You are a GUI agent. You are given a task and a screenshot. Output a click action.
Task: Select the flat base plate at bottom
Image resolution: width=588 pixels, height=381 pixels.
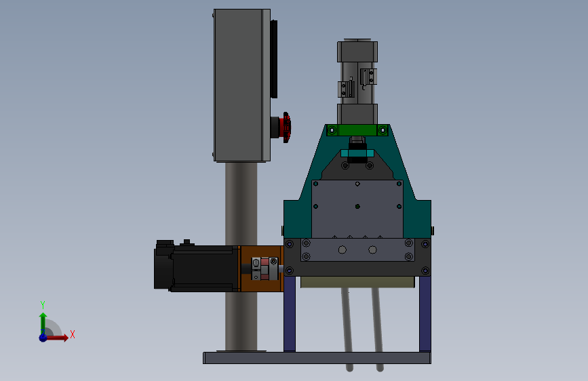coord(317,358)
